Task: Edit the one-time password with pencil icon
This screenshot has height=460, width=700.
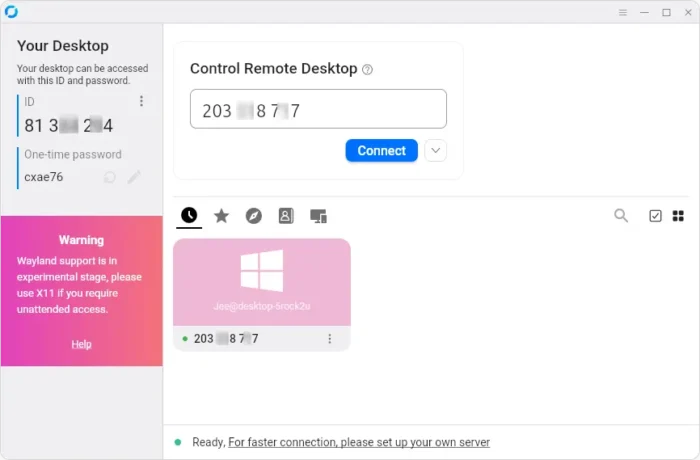Action: pyautogui.click(x=134, y=177)
